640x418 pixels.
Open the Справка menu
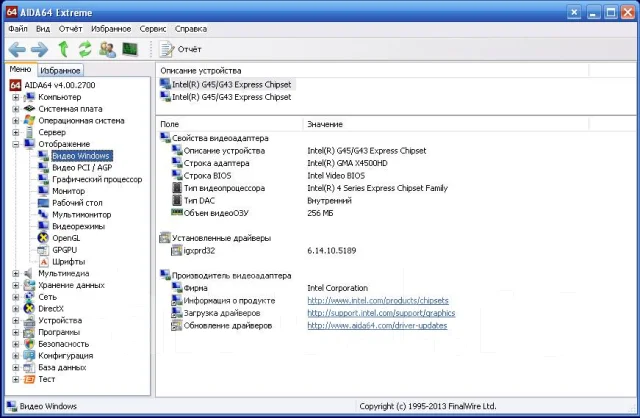(191, 29)
